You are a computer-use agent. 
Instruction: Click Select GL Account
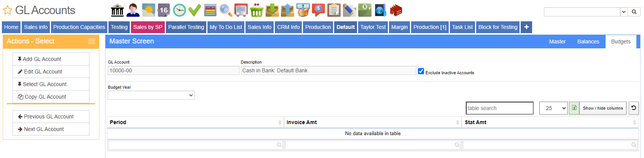click(51, 84)
